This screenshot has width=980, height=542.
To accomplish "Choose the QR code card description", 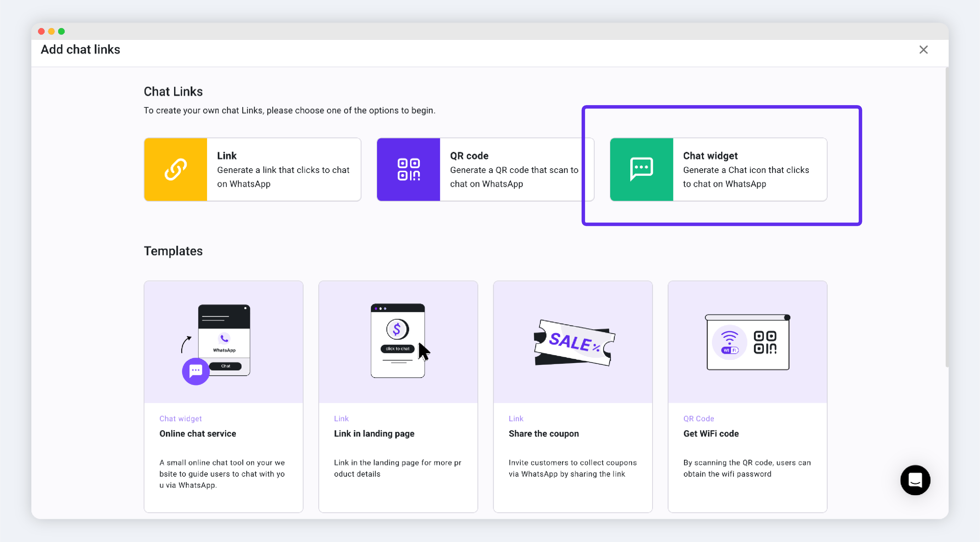I will [514, 177].
